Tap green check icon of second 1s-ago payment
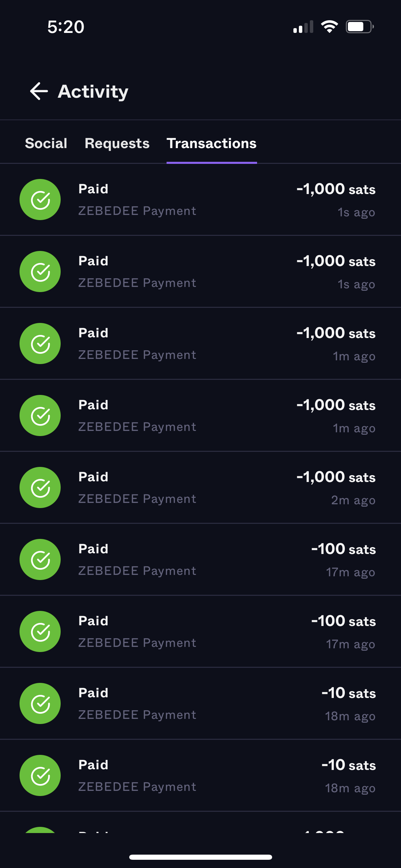 tap(40, 272)
